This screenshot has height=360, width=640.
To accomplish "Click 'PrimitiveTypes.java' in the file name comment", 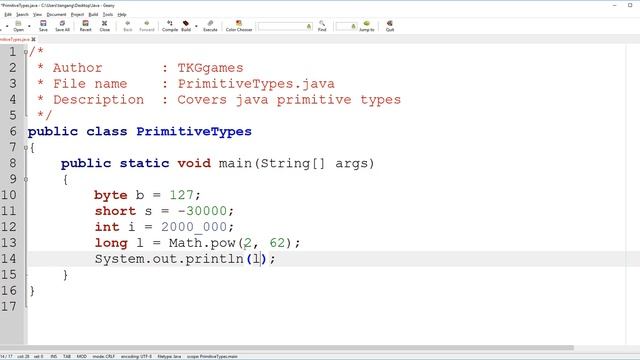I will (256, 84).
